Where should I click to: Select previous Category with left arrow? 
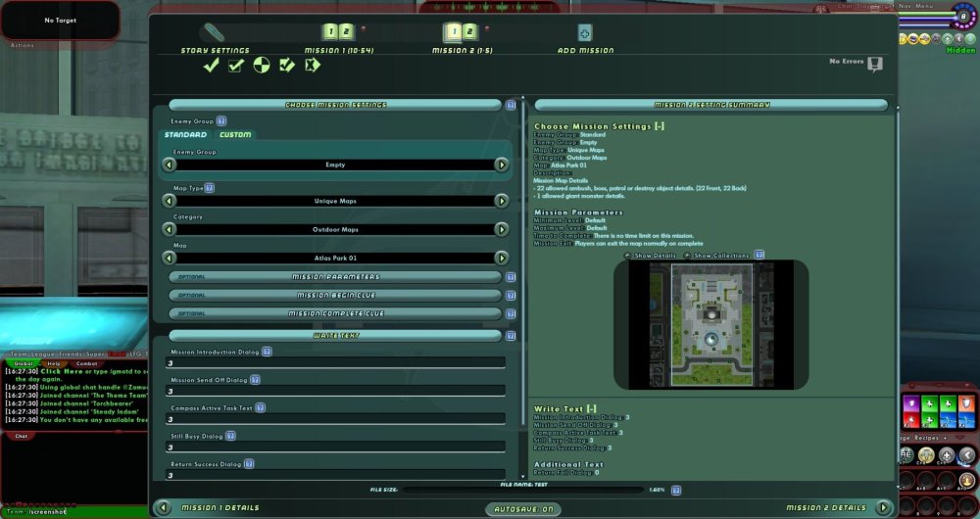pyautogui.click(x=169, y=229)
